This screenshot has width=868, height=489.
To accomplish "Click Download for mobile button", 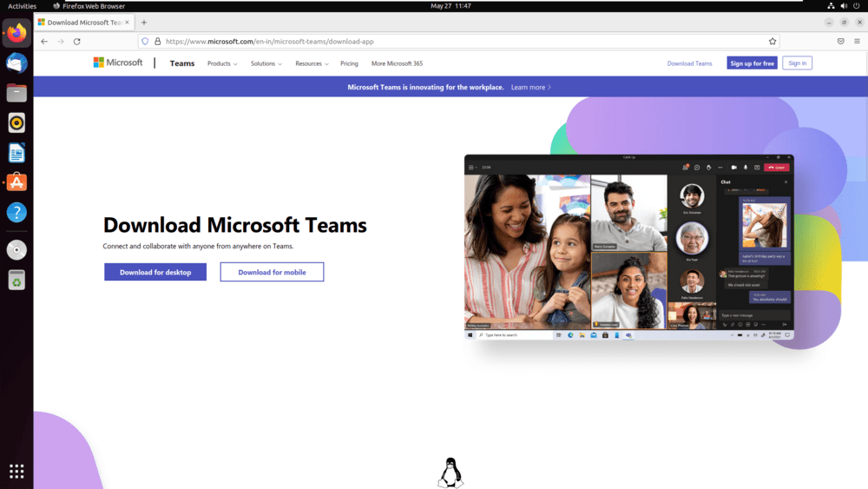I will (272, 272).
